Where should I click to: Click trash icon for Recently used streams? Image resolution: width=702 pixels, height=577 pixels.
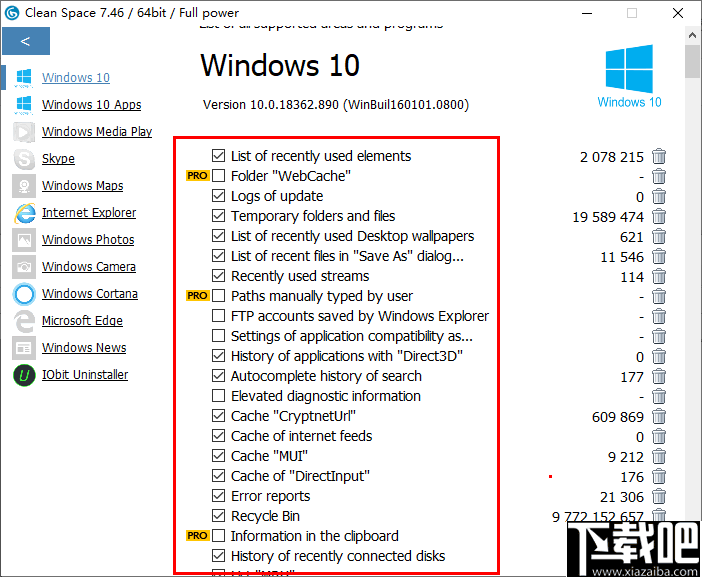coord(659,276)
